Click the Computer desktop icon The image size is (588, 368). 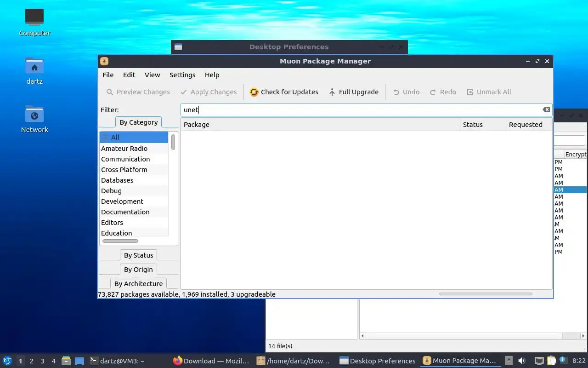click(34, 22)
